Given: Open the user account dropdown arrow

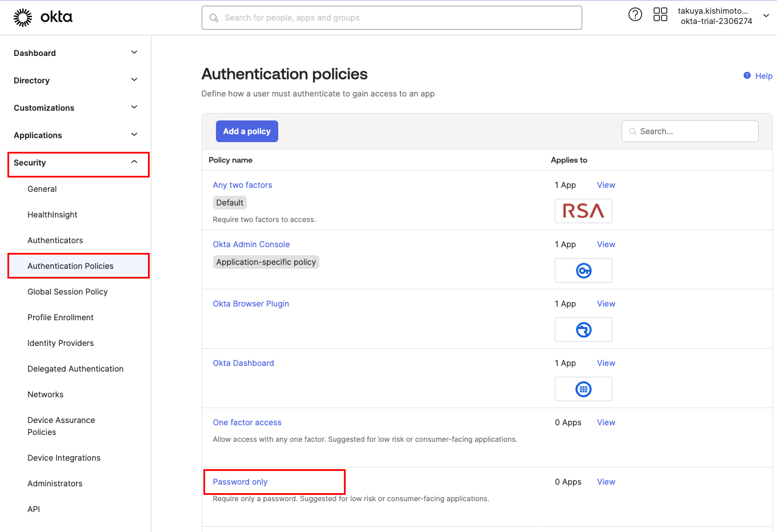Looking at the screenshot, I should click(766, 16).
